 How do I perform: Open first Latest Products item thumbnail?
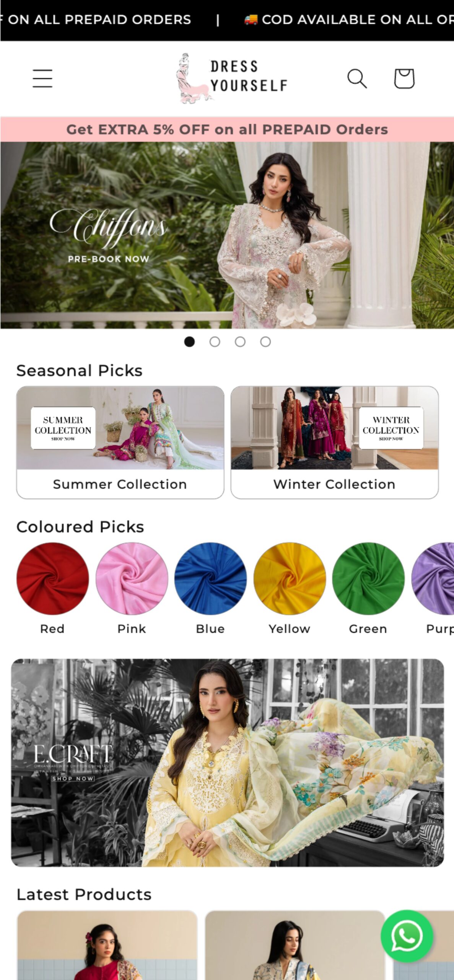tap(107, 945)
